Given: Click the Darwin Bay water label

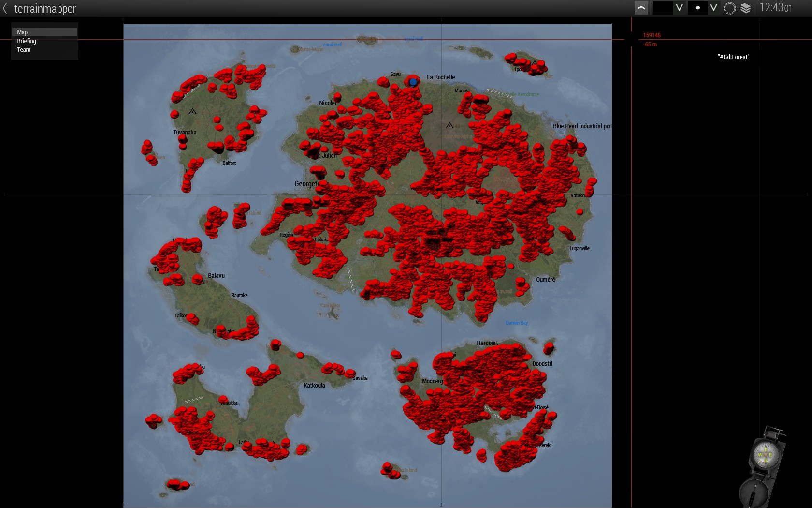Looking at the screenshot, I should (x=517, y=323).
